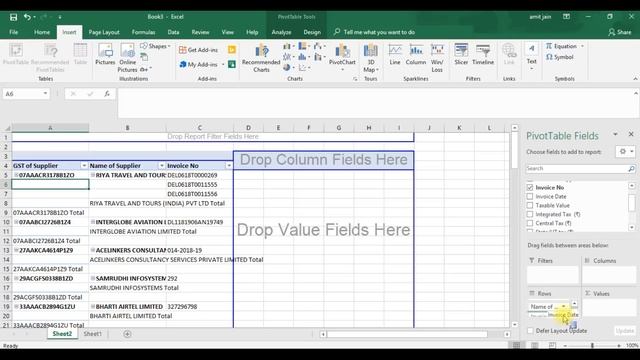Image resolution: width=640 pixels, height=360 pixels.
Task: Click the horizontal scrollbar of the sheet
Action: pyautogui.click(x=407, y=334)
